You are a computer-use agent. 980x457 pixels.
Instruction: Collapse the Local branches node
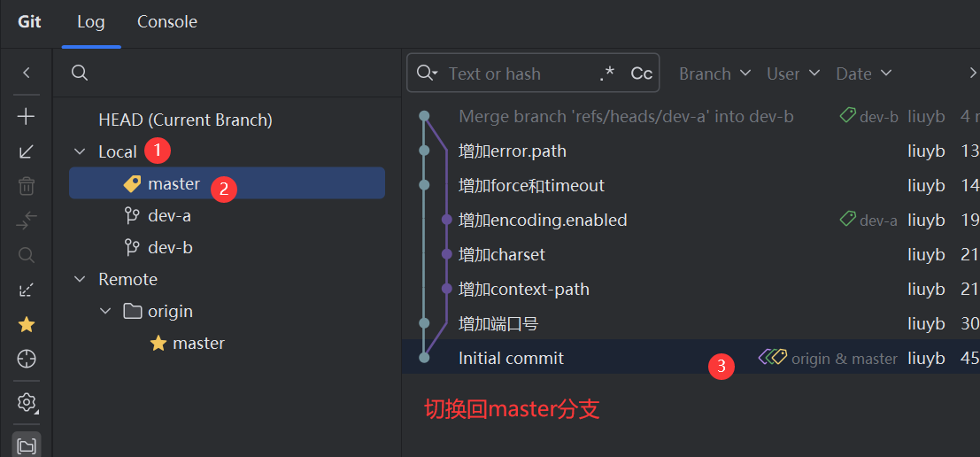pyautogui.click(x=81, y=152)
